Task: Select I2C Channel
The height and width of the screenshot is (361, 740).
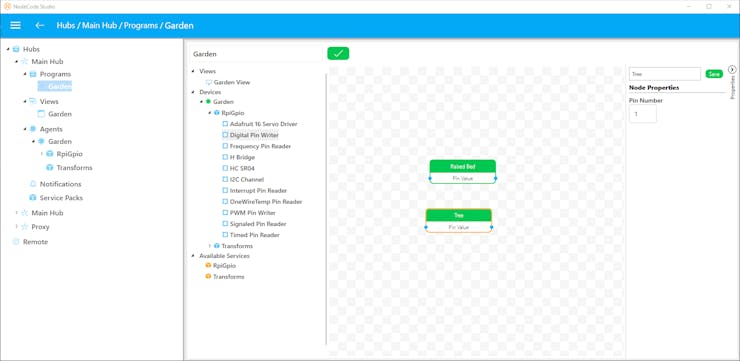Action: (247, 179)
